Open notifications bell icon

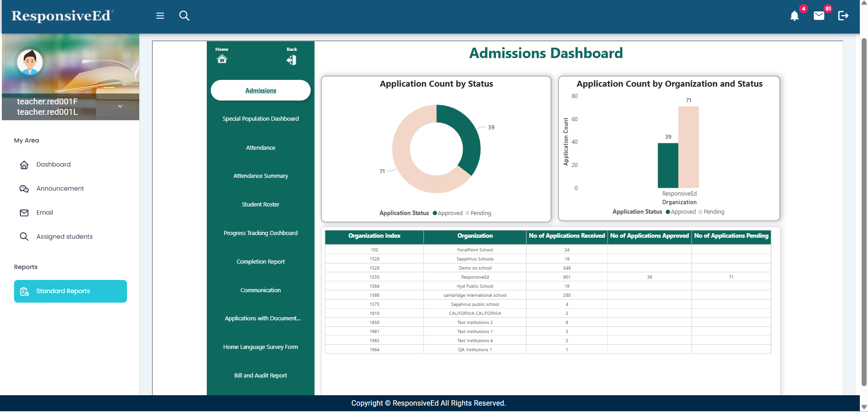coord(794,16)
